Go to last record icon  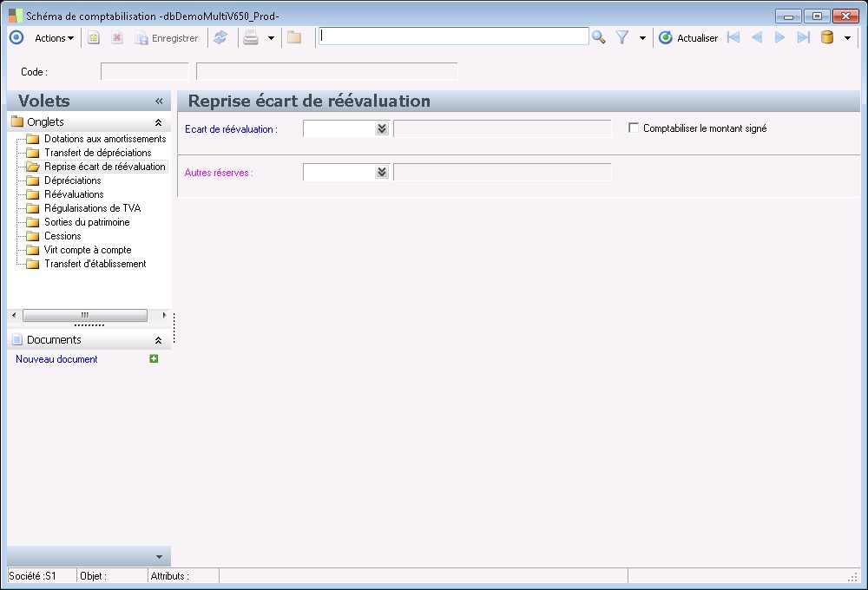click(803, 37)
